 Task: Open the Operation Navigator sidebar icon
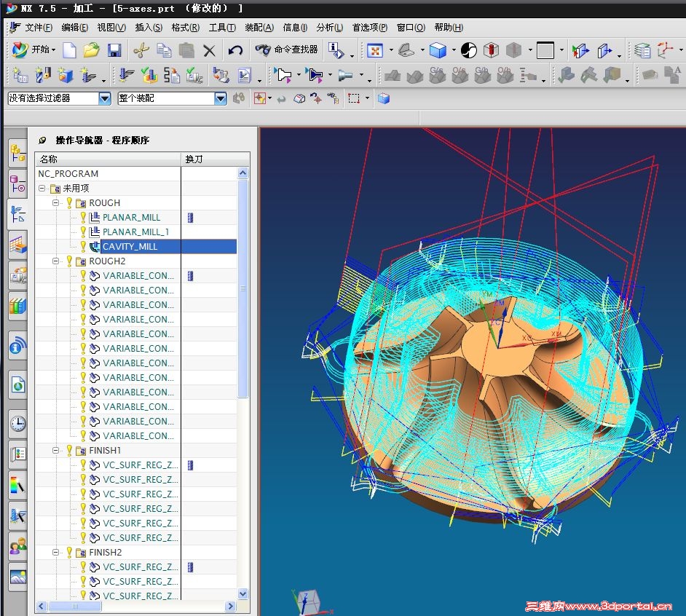17,213
